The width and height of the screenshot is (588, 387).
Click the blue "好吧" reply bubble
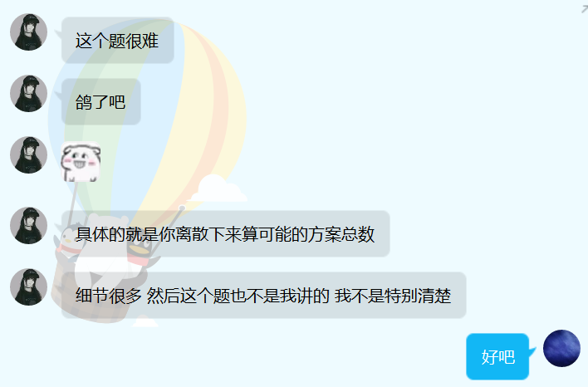tap(497, 356)
